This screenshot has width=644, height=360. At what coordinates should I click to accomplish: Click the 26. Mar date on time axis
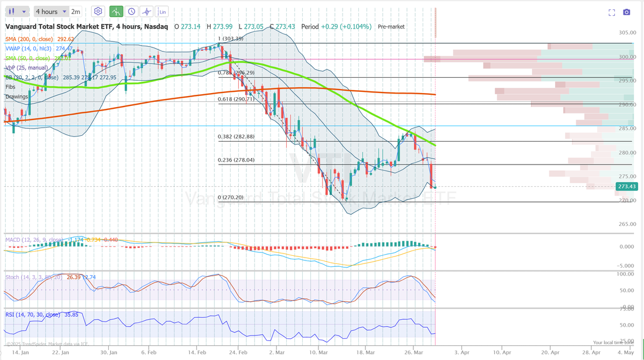coord(413,352)
